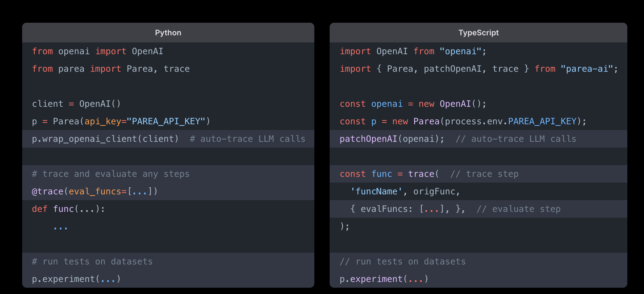Select the import line ending with "parea-ai";
This screenshot has height=294, width=644.
coord(479,69)
